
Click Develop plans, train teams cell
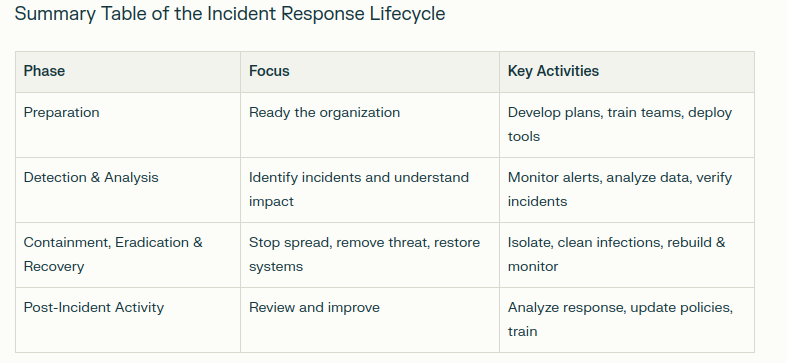(627, 125)
